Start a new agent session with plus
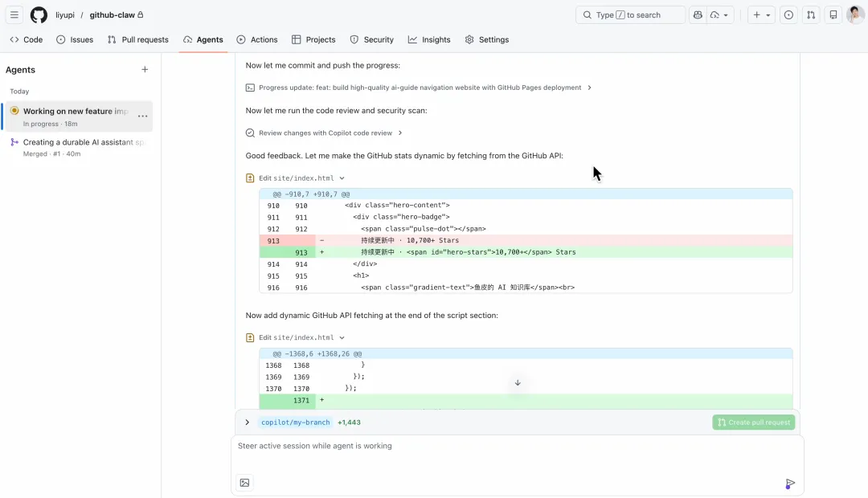This screenshot has height=498, width=868. tap(145, 70)
